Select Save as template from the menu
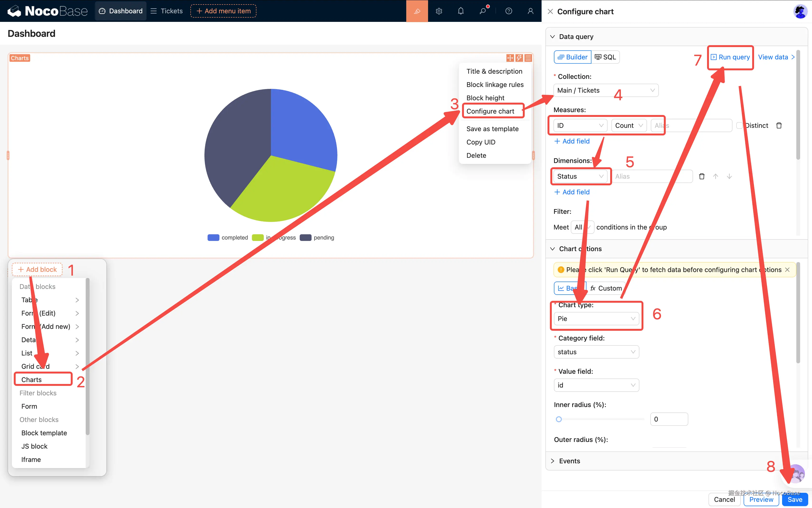 click(492, 129)
